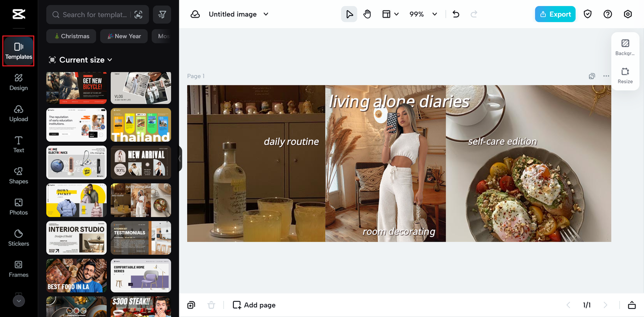Select the living alone diaries title text
The height and width of the screenshot is (317, 644).
click(399, 101)
